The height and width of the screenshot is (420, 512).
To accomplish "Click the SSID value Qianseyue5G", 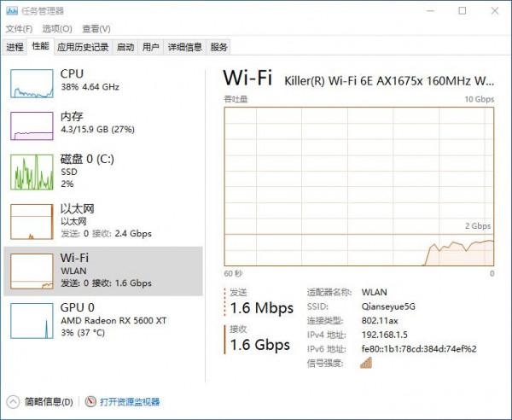I will [x=388, y=306].
